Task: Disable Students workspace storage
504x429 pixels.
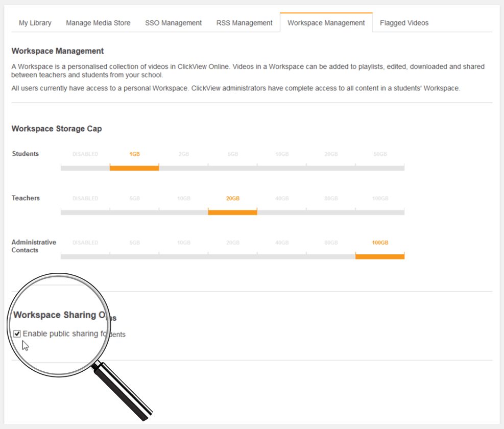Action: click(85, 167)
